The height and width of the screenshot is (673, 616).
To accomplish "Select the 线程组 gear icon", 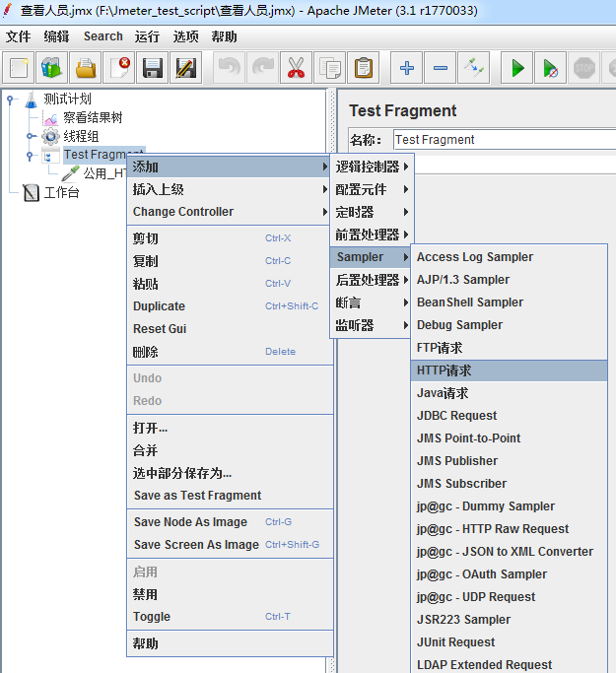I will pyautogui.click(x=50, y=137).
